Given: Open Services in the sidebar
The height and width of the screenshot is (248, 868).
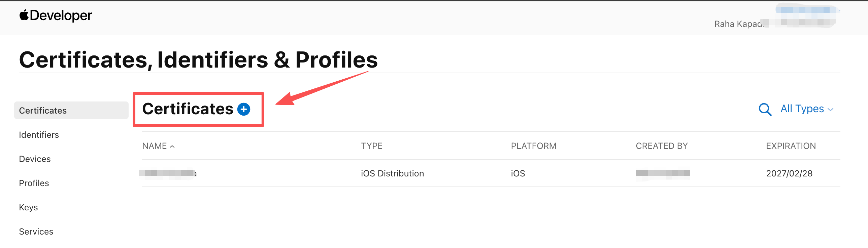Looking at the screenshot, I should tap(36, 232).
